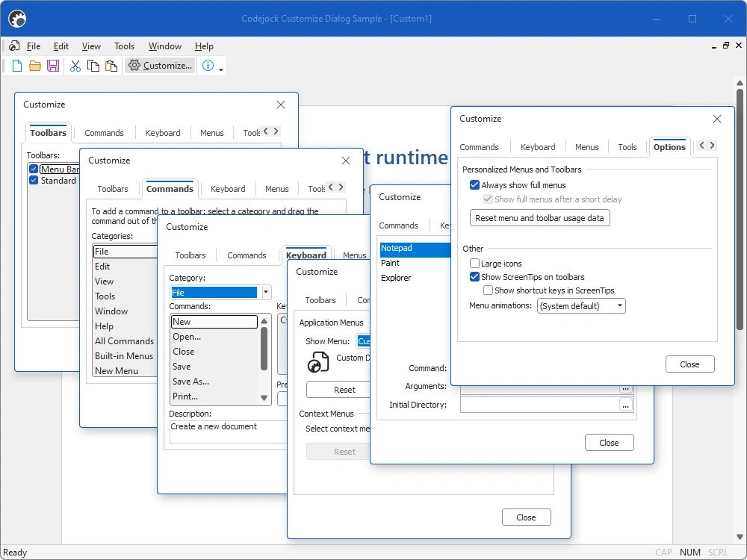747x560 pixels.
Task: Open the Tools menu in menu bar
Action: coord(124,46)
